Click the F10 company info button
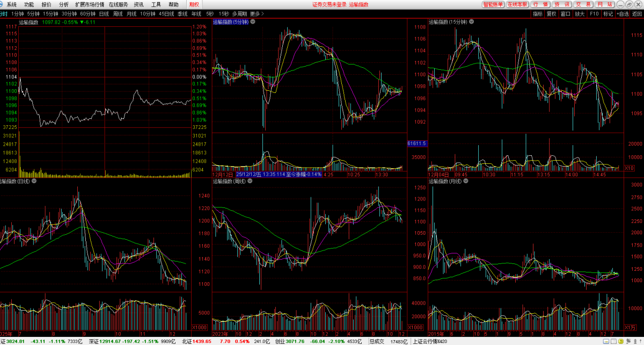The image size is (644, 345). [594, 13]
